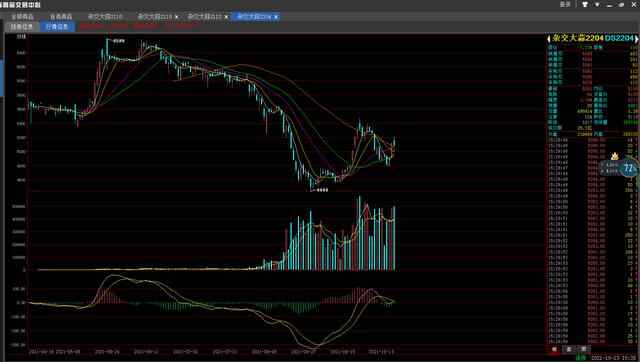This screenshot has width=640, height=362.
Task: Open the second tab in top tab bar
Action: click(61, 17)
